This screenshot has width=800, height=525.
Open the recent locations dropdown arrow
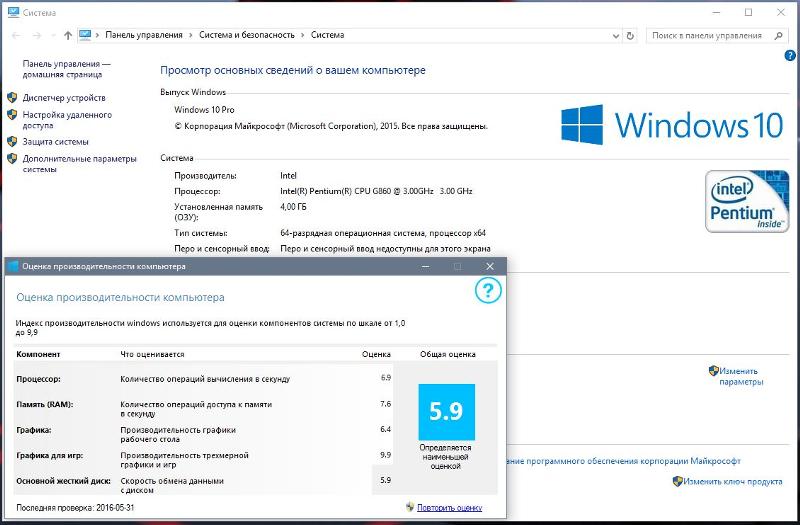[x=53, y=35]
